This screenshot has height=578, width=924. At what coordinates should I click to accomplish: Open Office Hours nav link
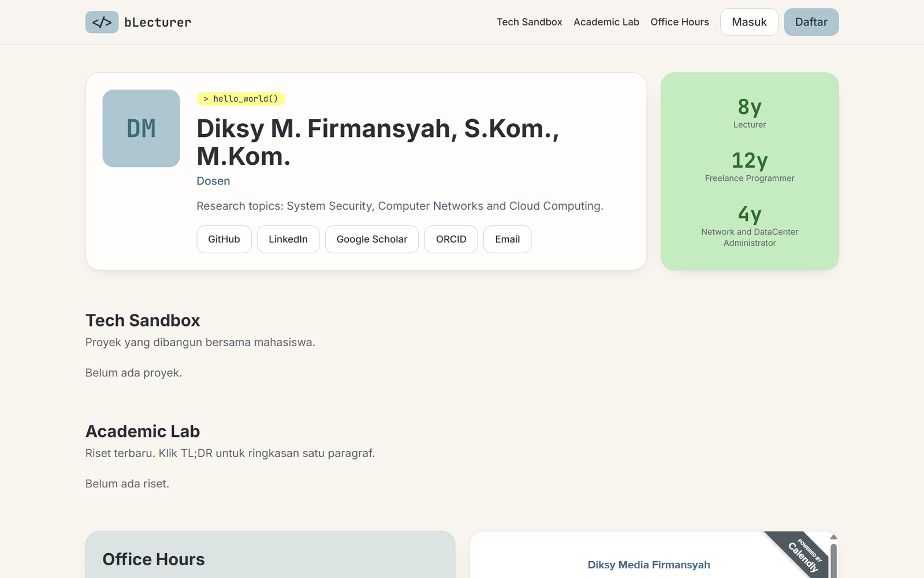(680, 22)
